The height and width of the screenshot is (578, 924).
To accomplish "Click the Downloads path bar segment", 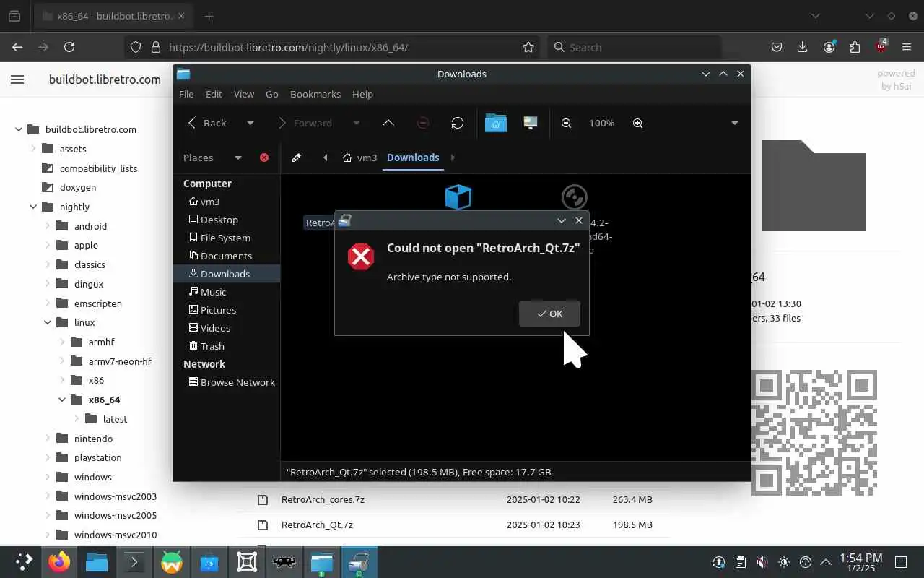I will pos(413,158).
